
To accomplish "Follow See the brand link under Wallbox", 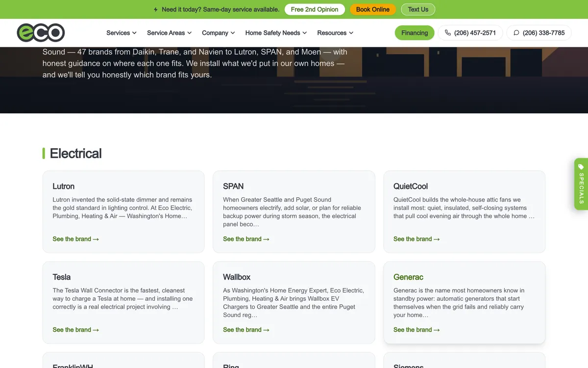I will 246,330.
